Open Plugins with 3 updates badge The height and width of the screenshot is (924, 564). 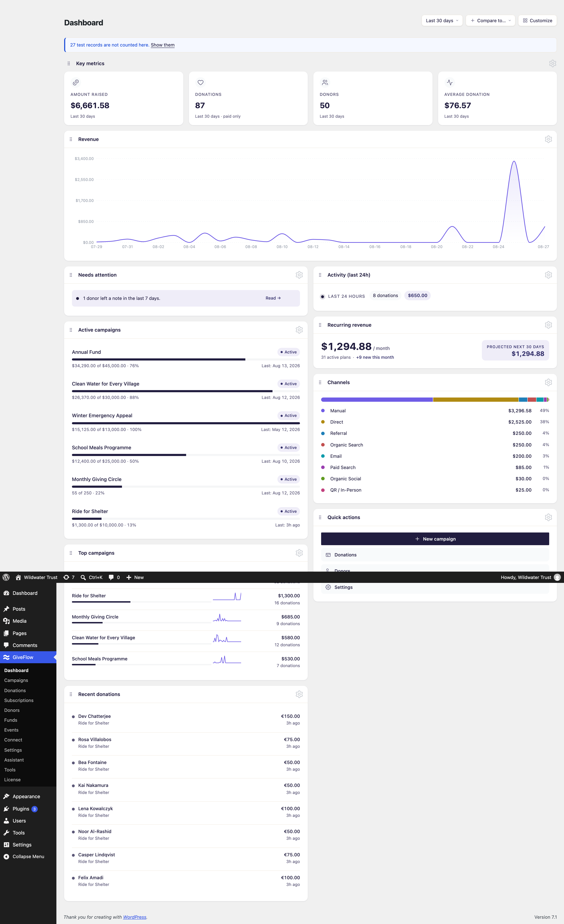(28, 809)
